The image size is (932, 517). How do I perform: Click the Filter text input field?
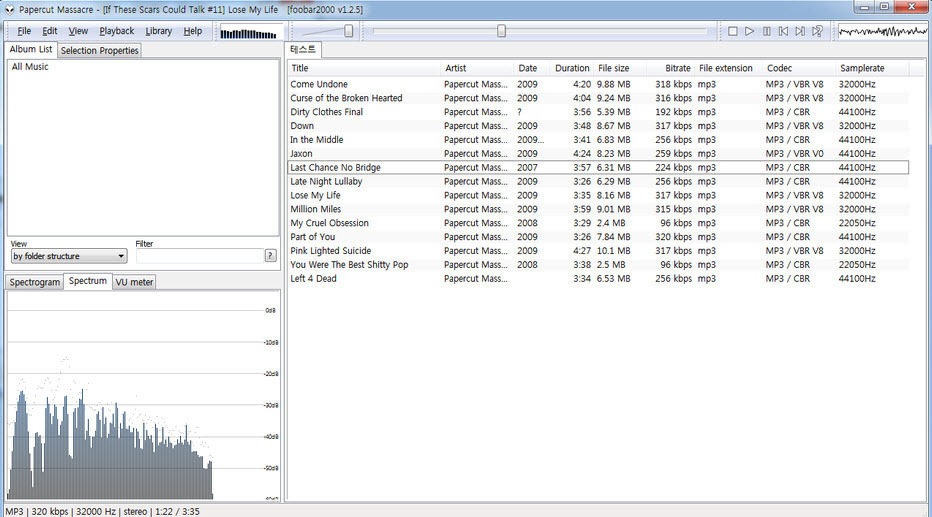[x=198, y=256]
